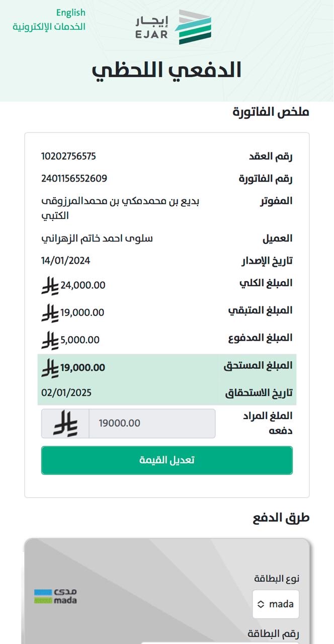Image resolution: width=334 pixels, height=644 pixels.
Task: Select invoice number 2401156552609
Action: coord(74,179)
